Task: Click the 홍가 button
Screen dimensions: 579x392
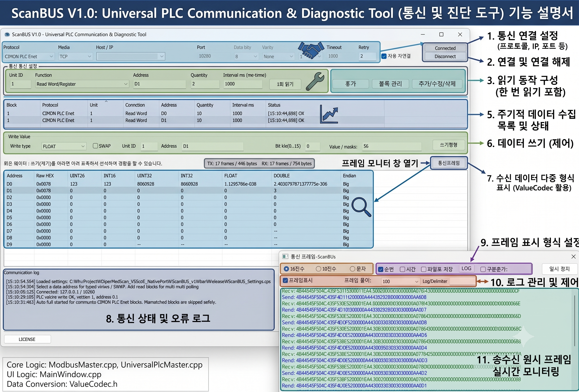Action: tap(351, 84)
